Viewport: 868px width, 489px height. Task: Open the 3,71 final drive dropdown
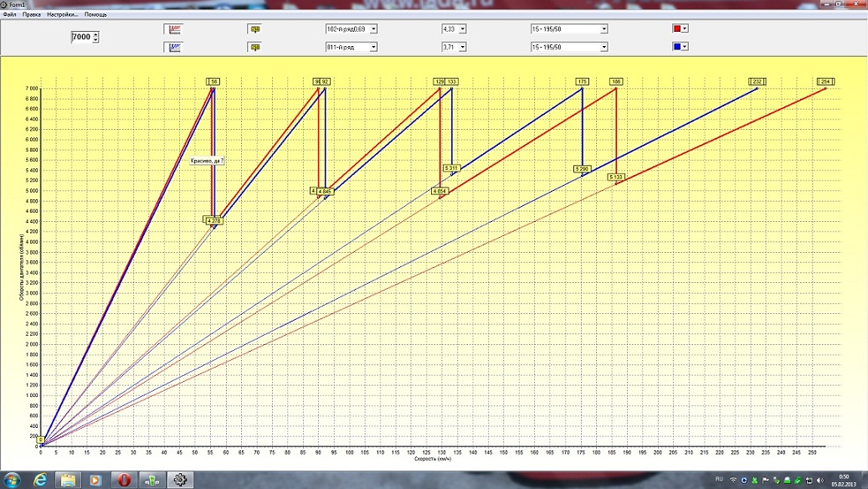(x=463, y=47)
